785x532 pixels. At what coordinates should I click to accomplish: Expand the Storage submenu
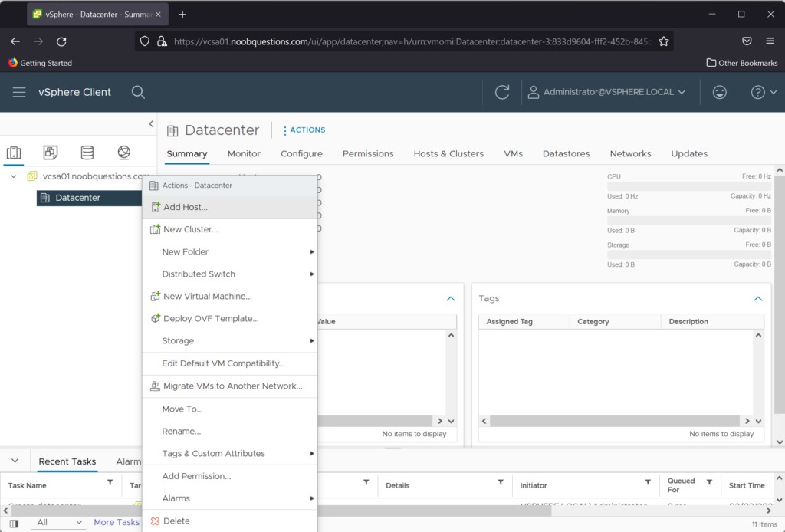pyautogui.click(x=230, y=341)
